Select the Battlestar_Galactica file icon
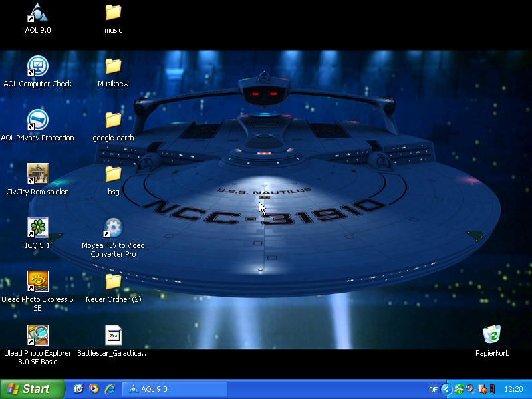The width and height of the screenshot is (532, 399). 113,336
